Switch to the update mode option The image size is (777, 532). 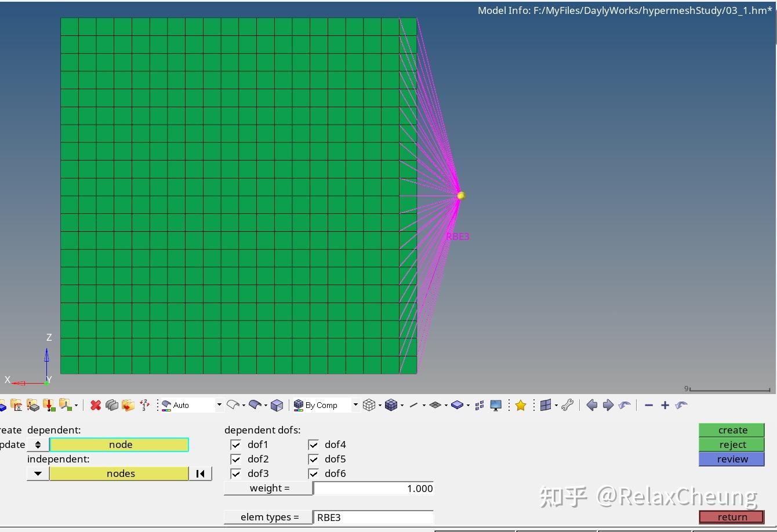click(x=12, y=444)
